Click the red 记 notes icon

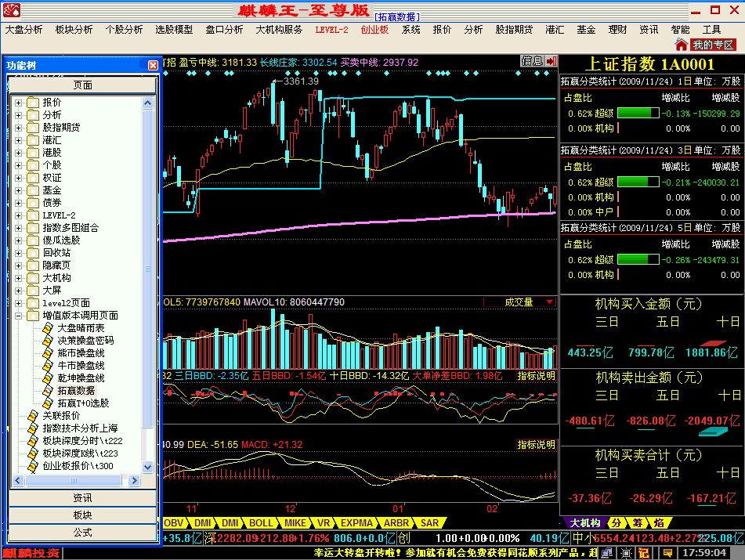(644, 553)
